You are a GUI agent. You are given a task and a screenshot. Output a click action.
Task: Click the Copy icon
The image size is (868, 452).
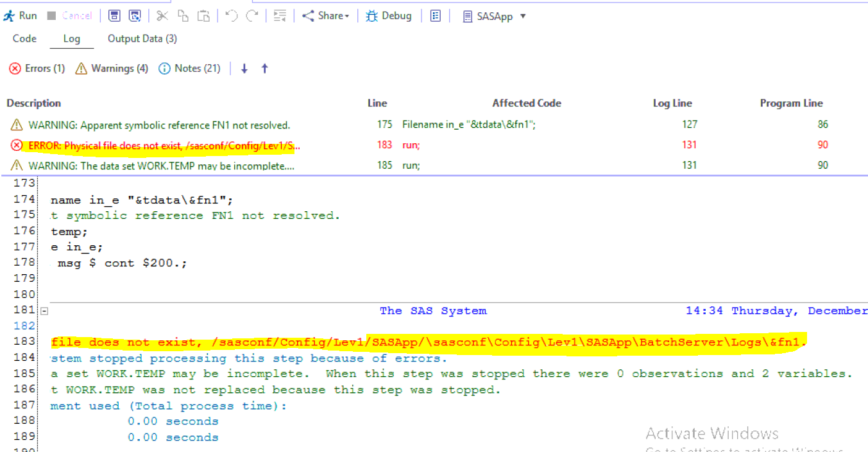(x=183, y=16)
